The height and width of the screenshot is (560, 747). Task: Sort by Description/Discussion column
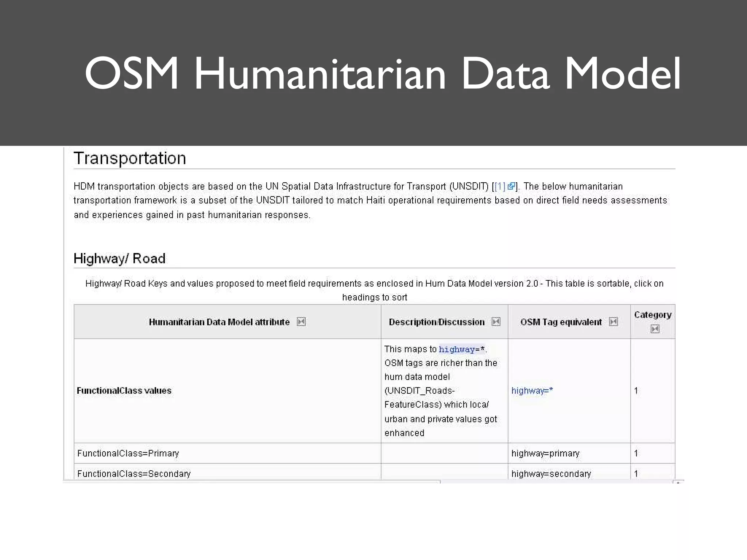496,322
